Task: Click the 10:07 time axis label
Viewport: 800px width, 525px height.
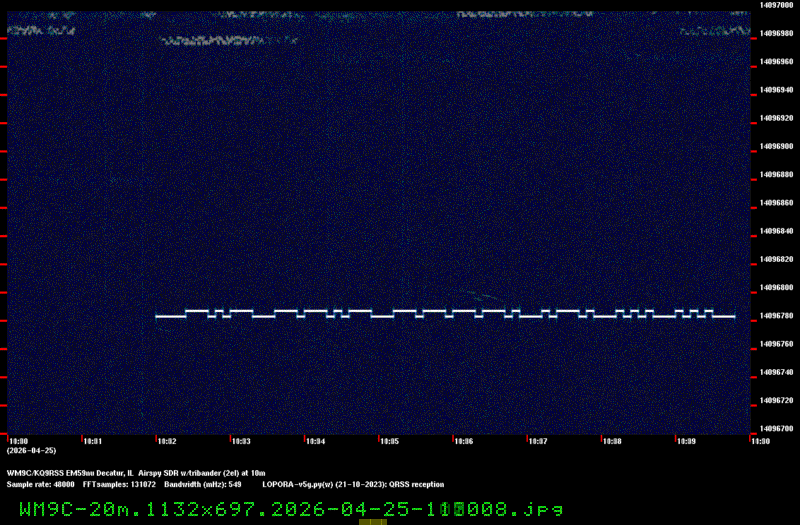Action: [538, 441]
